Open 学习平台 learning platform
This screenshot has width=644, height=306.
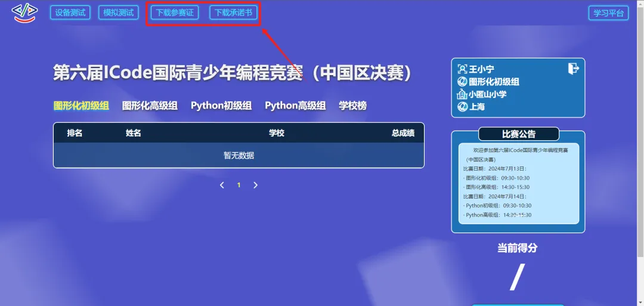point(609,13)
